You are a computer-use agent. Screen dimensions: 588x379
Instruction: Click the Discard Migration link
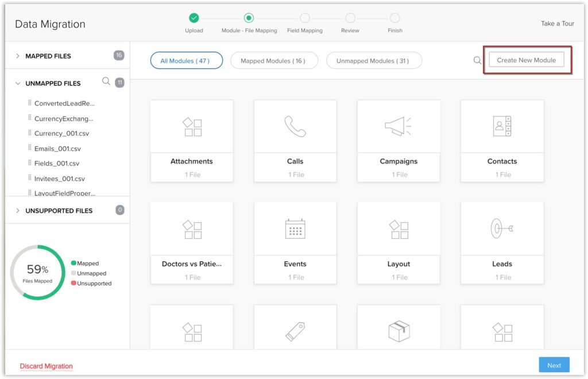(46, 366)
